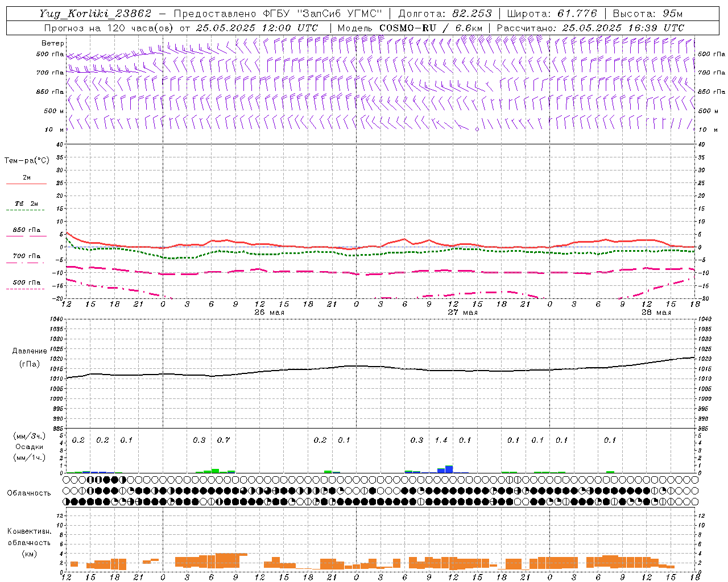This screenshot has height=582, width=728.
Task: Click the Конвективн. облачность (км) label
Action: pos(29,542)
